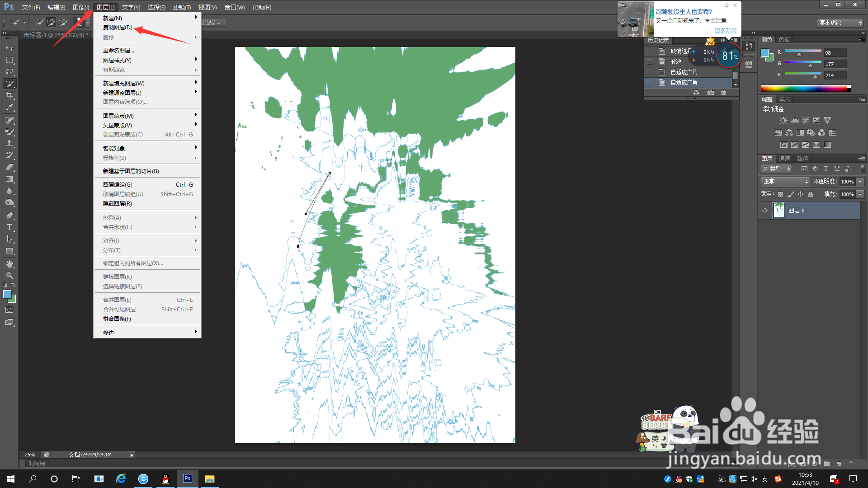Select the Clone Stamp tool
868x488 pixels.
(x=9, y=144)
